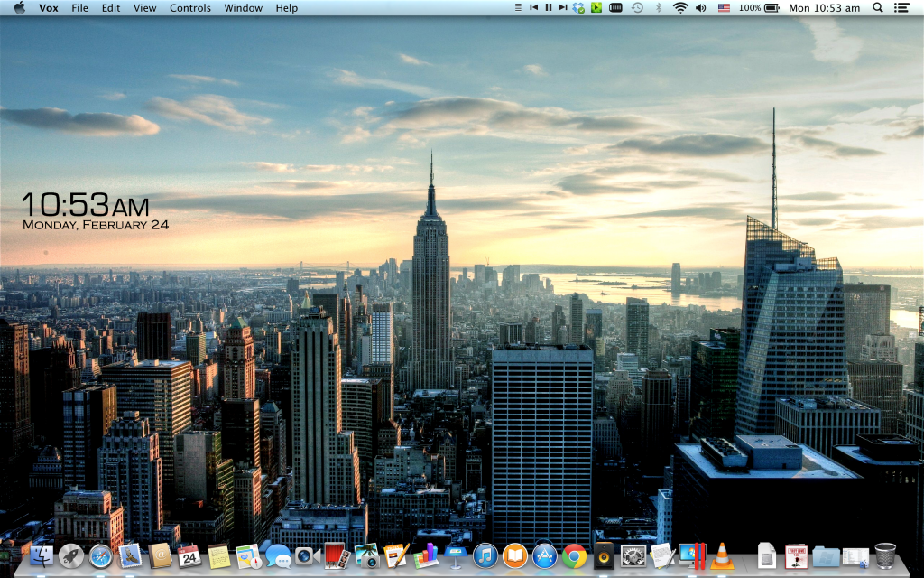Open the Window menu in menu bar
The width and height of the screenshot is (924, 578).
pyautogui.click(x=243, y=8)
